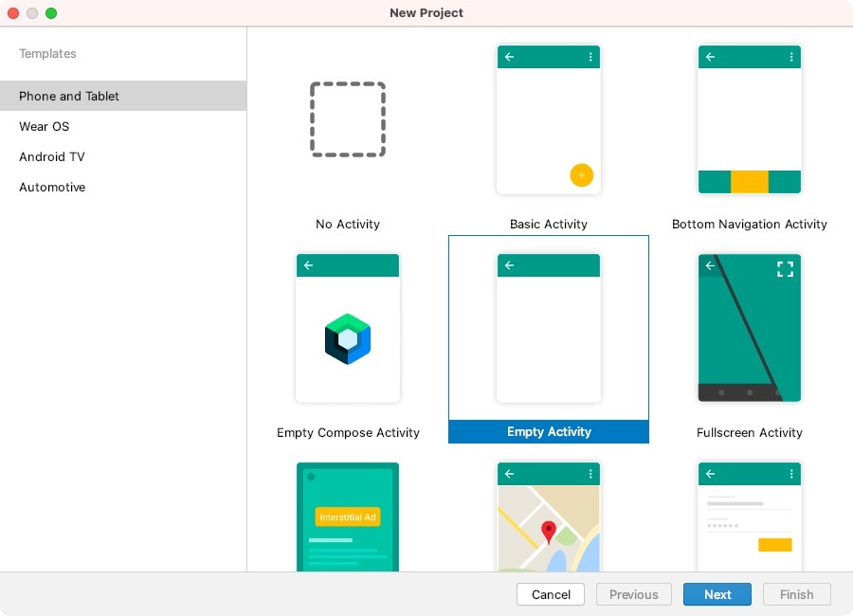Click back arrow in Login form preview
Image resolution: width=853 pixels, height=616 pixels.
click(x=710, y=474)
